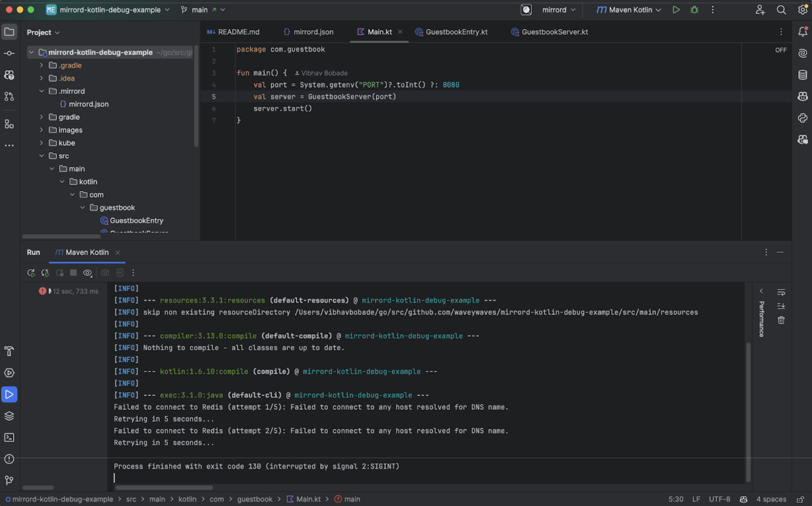Open the Maven Kotlin run configuration dropdown
812x506 pixels.
(x=628, y=10)
